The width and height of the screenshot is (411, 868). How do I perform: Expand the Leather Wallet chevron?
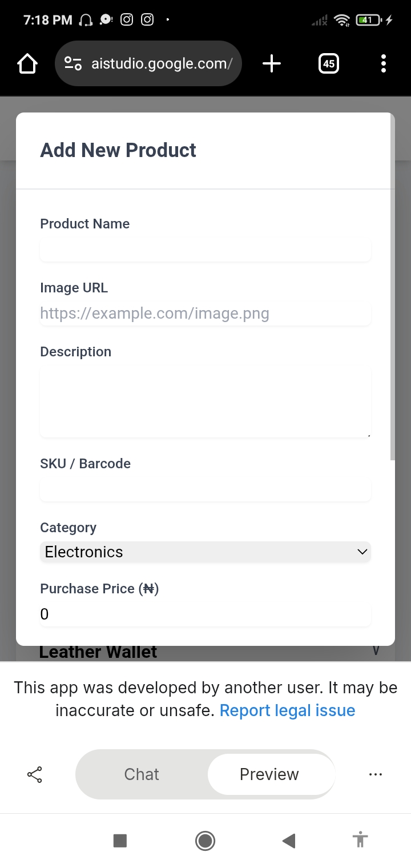tap(376, 651)
